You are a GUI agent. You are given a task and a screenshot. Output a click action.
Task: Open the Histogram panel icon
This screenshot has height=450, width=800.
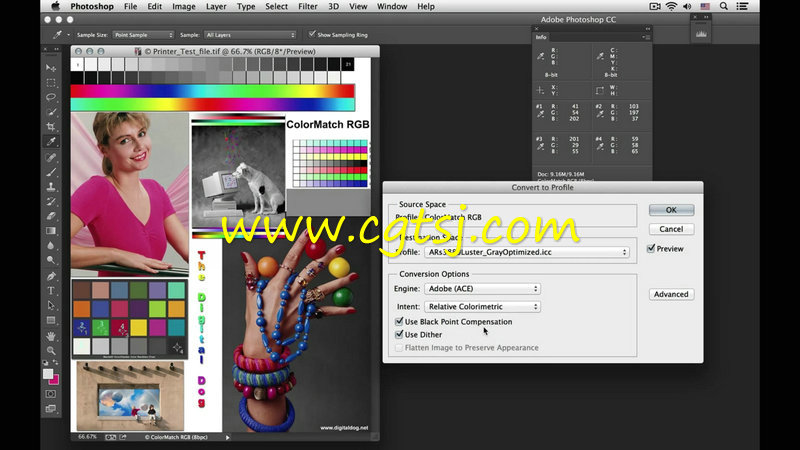(x=702, y=34)
